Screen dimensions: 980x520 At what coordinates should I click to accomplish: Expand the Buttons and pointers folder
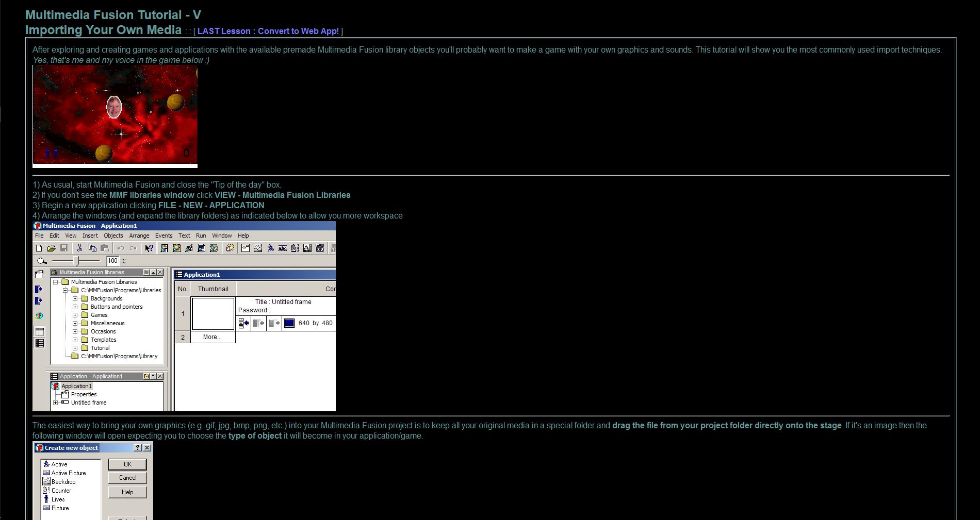coord(75,307)
